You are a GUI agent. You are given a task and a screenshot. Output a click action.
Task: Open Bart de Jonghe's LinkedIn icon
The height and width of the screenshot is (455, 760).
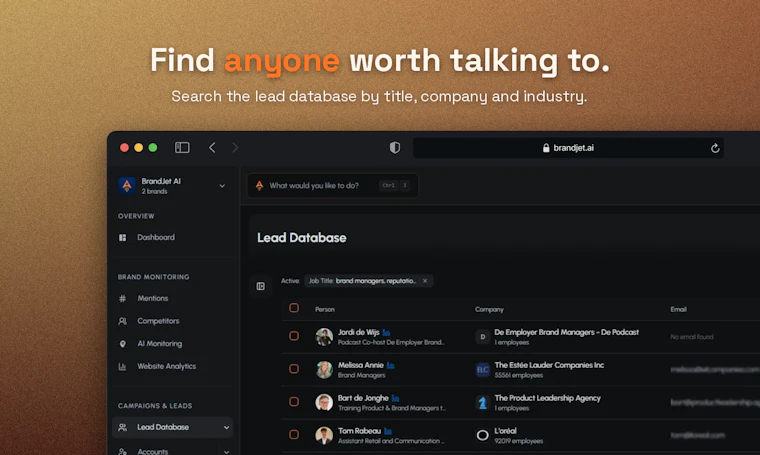(396, 398)
